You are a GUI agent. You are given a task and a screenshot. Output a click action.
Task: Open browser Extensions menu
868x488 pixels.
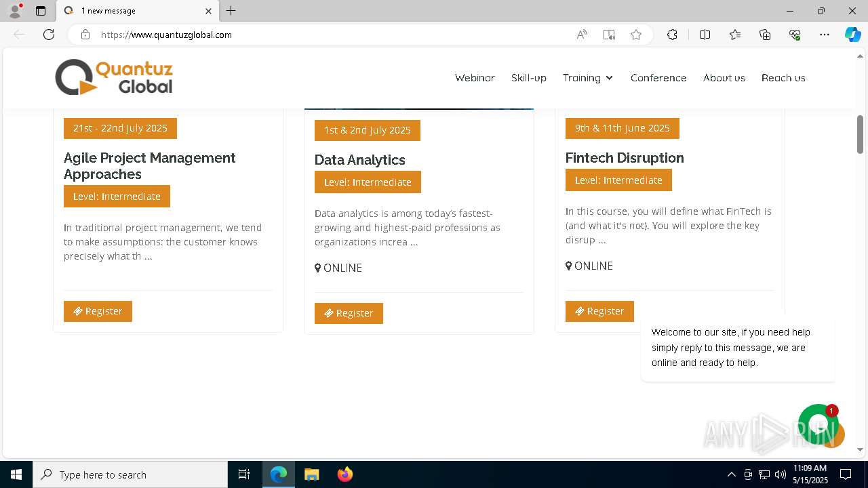tap(672, 35)
